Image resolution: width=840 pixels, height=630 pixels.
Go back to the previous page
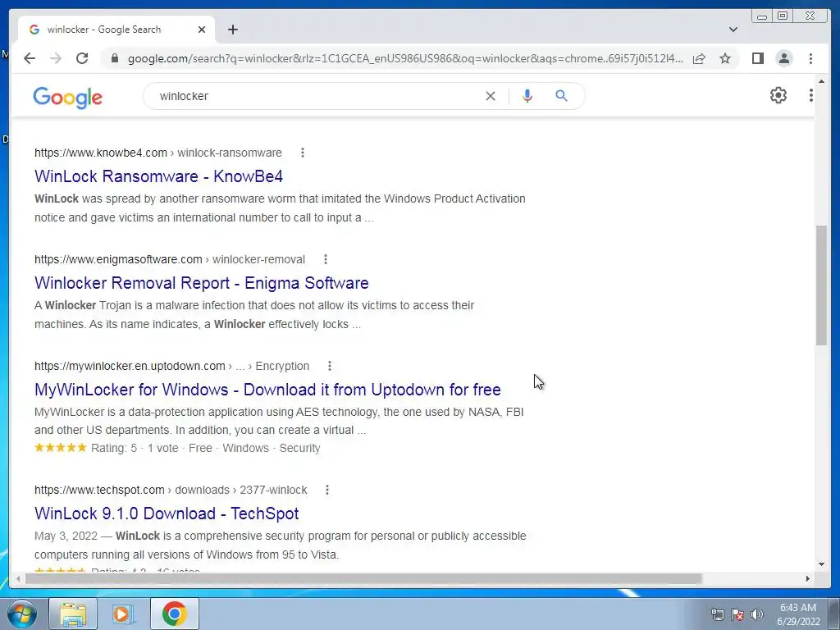[30, 58]
